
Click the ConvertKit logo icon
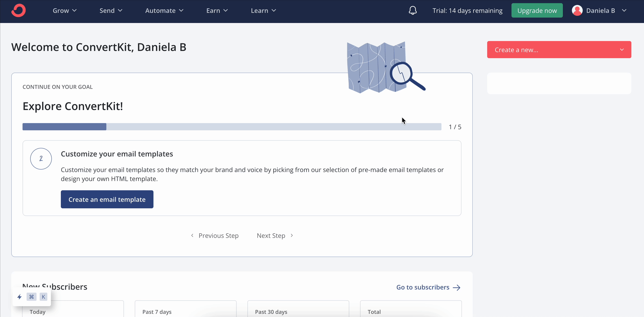point(18,11)
